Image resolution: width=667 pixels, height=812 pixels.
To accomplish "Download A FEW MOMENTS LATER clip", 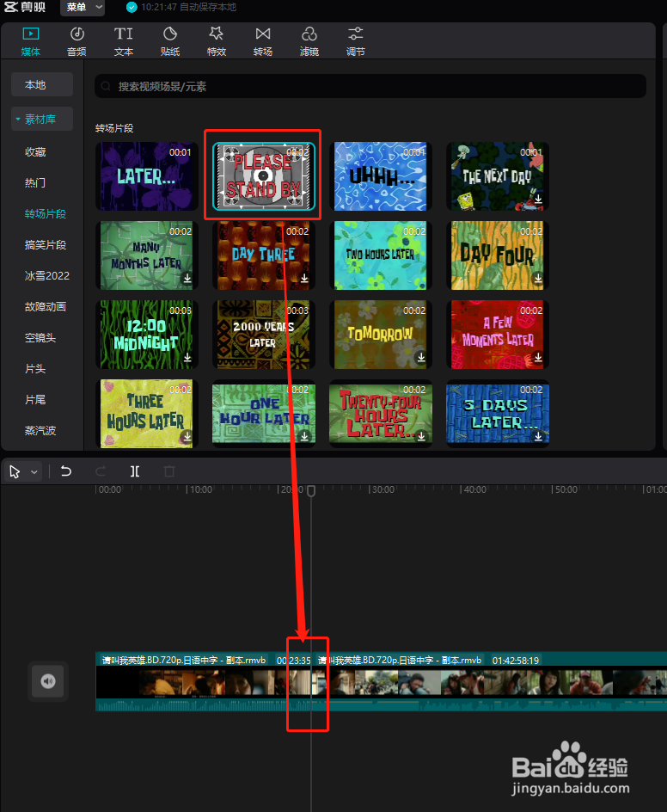I will point(538,357).
